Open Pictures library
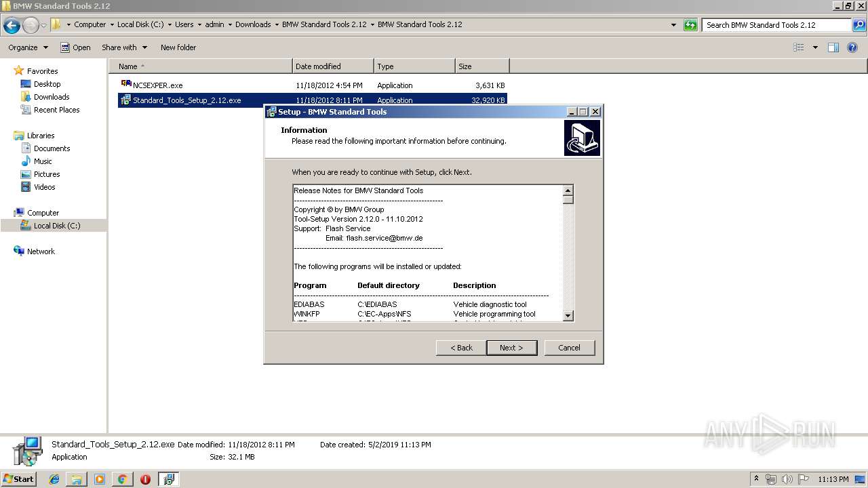The height and width of the screenshot is (488, 868). (x=47, y=174)
